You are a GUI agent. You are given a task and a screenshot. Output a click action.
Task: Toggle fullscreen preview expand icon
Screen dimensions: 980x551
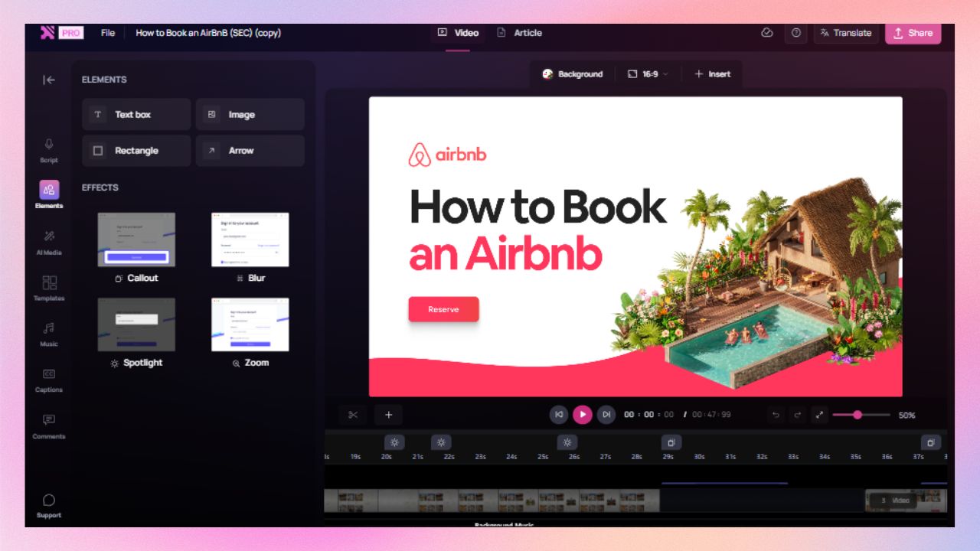[x=819, y=415]
